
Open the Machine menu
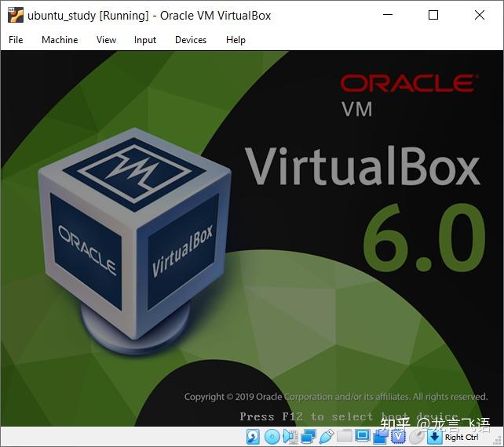tap(60, 40)
